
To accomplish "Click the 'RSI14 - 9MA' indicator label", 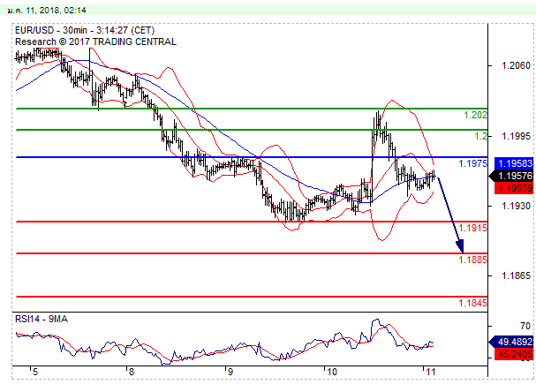I will (42, 320).
